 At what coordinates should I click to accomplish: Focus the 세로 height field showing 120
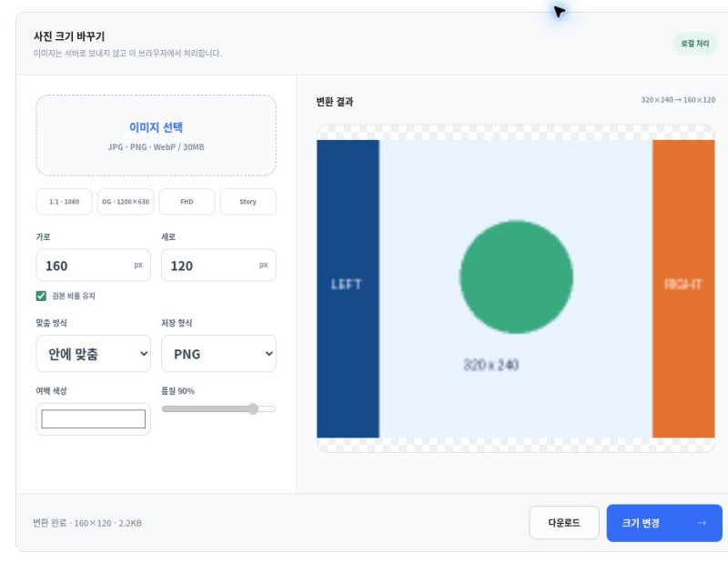click(218, 265)
